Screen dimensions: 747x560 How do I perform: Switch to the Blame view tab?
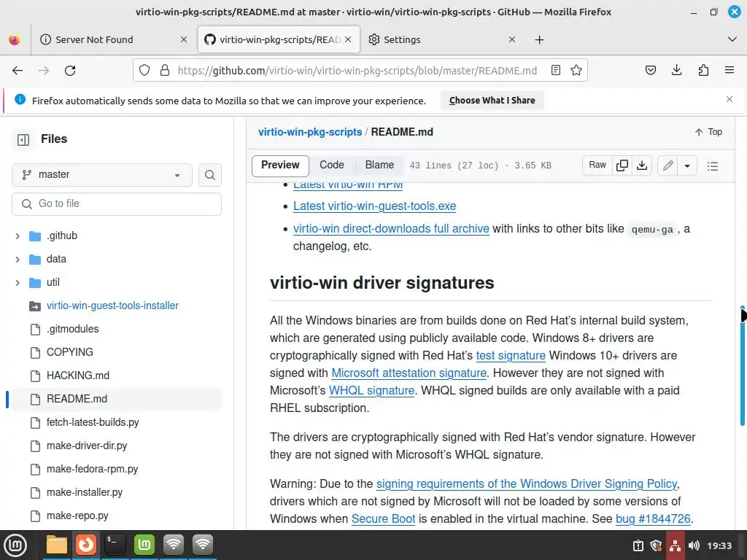(379, 166)
